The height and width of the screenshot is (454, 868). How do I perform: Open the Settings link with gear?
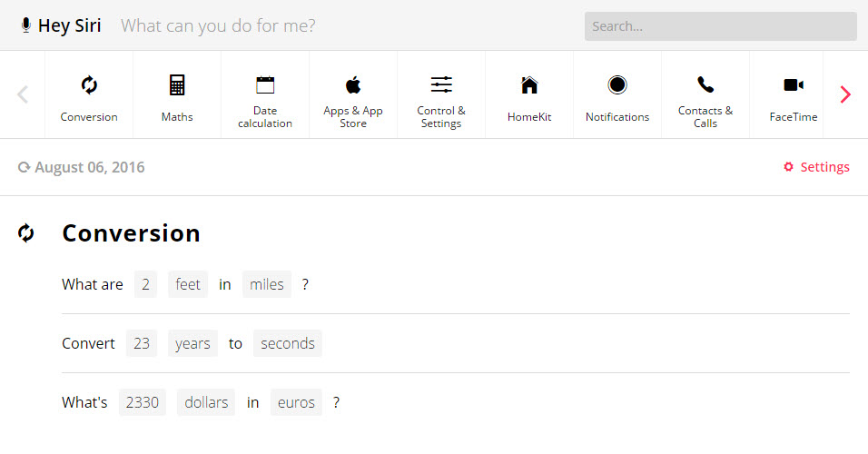(x=816, y=167)
